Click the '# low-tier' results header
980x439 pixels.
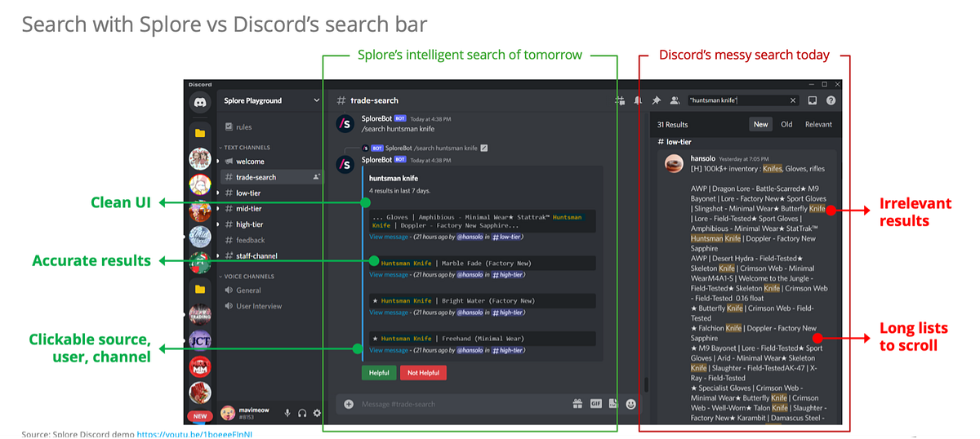675,142
